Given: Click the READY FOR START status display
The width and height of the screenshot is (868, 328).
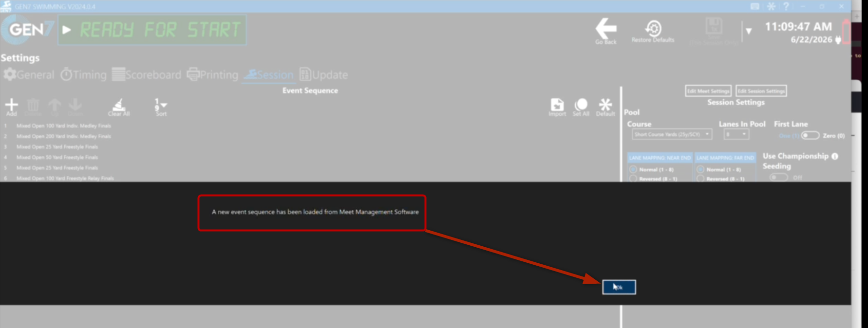Looking at the screenshot, I should tap(152, 30).
